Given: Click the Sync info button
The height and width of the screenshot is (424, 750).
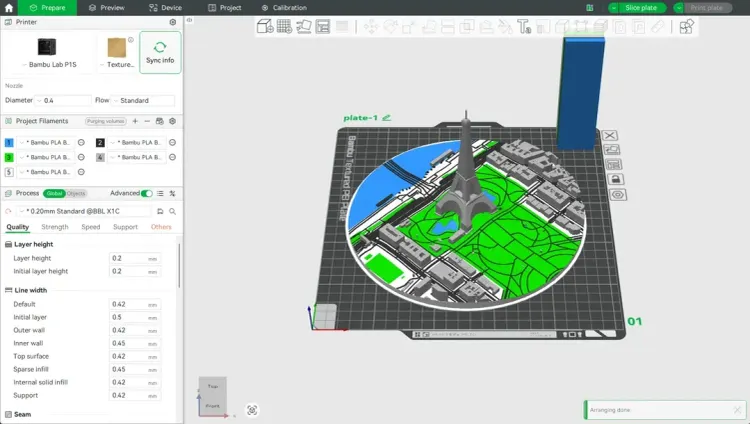Looking at the screenshot, I should pos(160,53).
